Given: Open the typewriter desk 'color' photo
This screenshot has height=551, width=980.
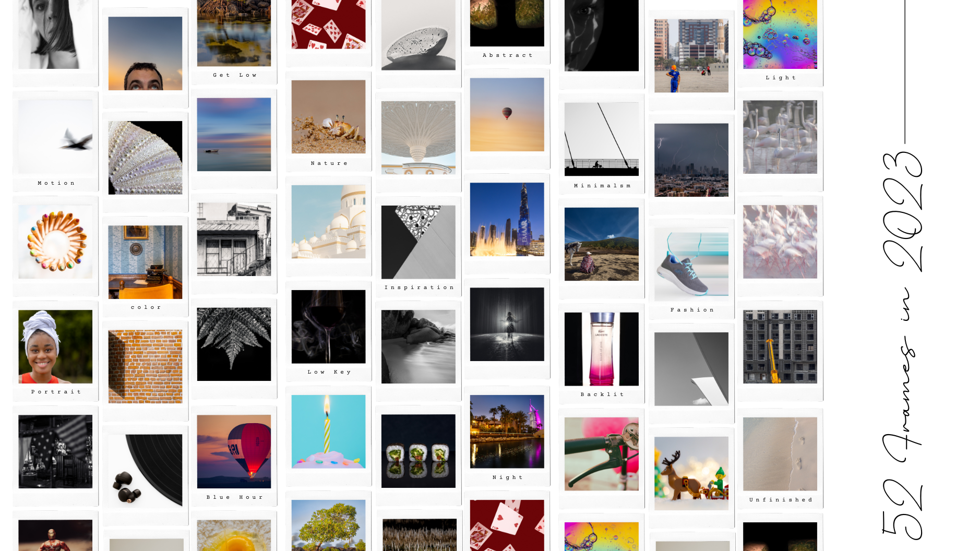Looking at the screenshot, I should [x=145, y=262].
